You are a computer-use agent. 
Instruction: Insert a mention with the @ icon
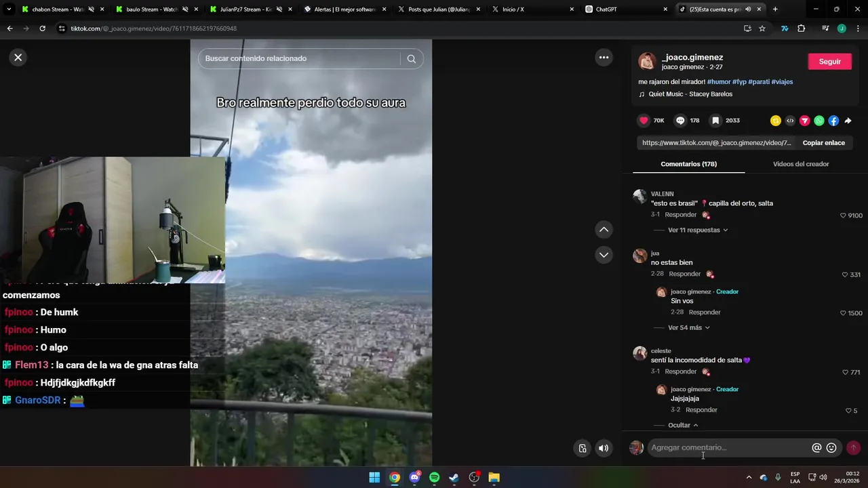pyautogui.click(x=816, y=448)
